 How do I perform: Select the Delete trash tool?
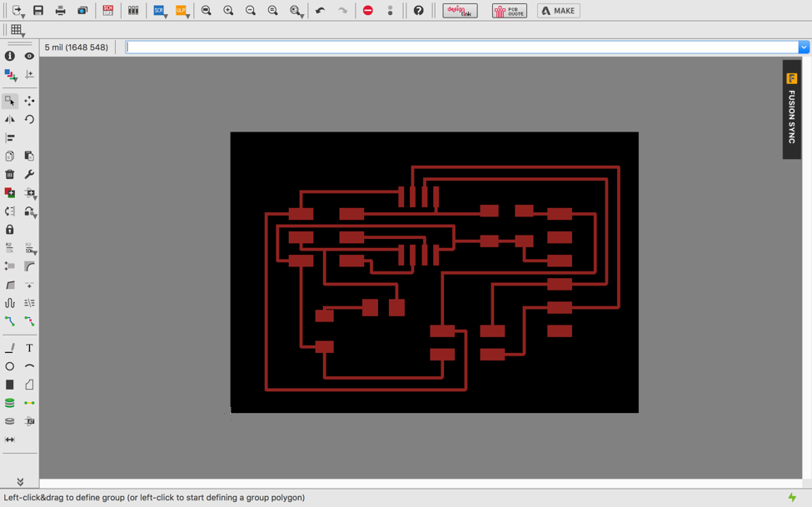10,175
